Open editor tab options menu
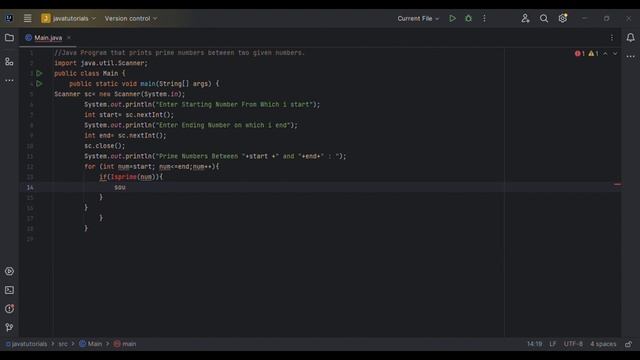 [612, 38]
